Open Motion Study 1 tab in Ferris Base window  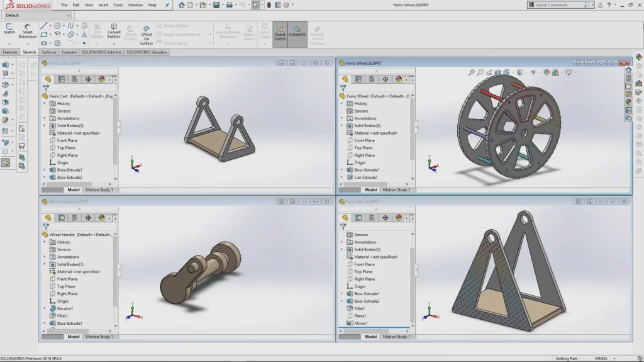[x=396, y=337]
